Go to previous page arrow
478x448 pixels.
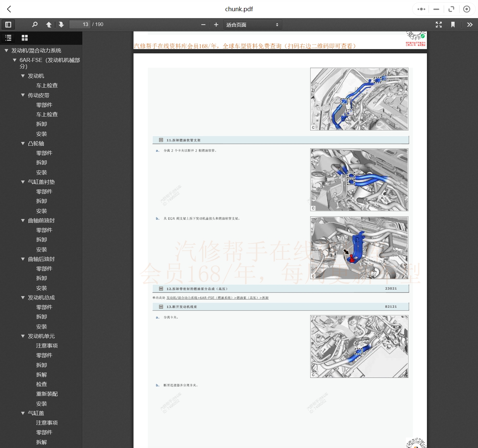pyautogui.click(x=49, y=25)
